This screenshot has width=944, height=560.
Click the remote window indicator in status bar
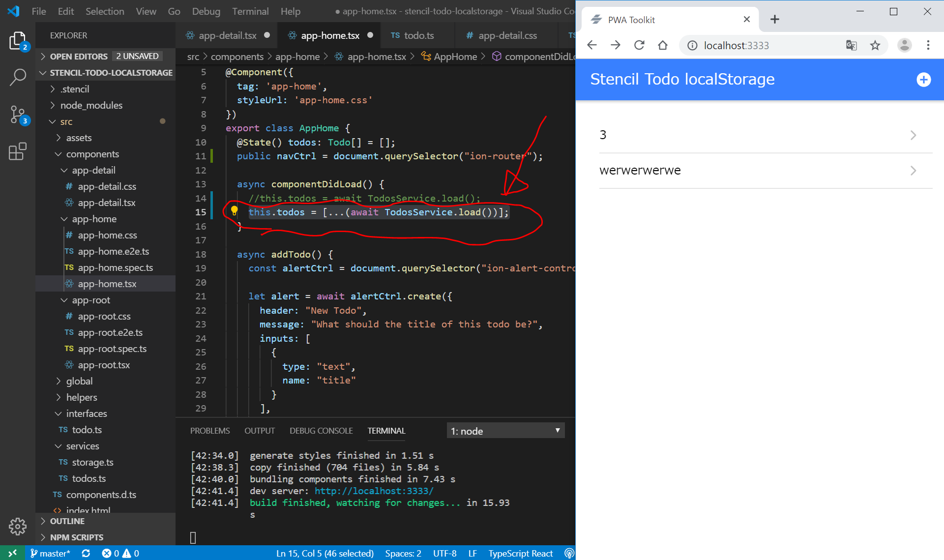[x=12, y=553]
